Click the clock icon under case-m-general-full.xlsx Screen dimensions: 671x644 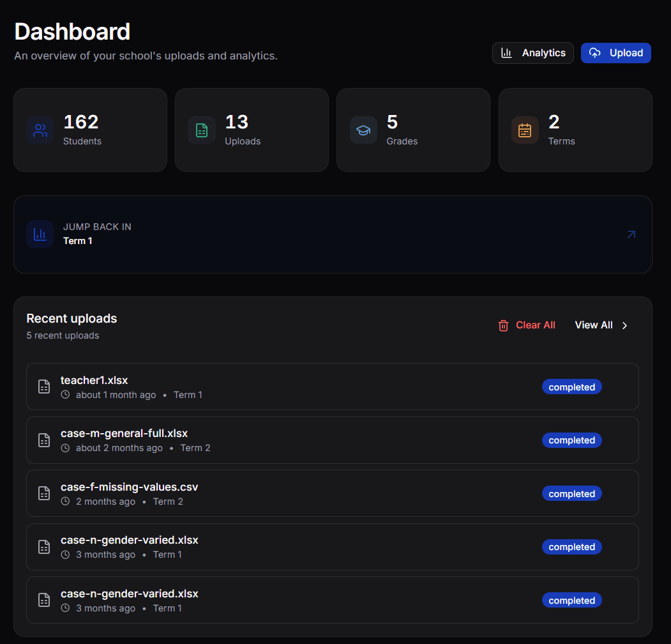(65, 448)
